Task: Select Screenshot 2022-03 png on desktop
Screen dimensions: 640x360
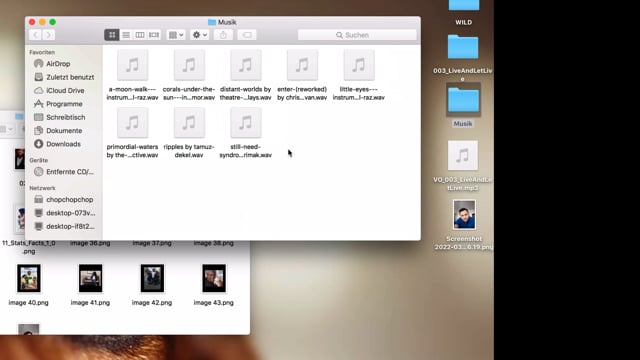Action: coord(464,215)
